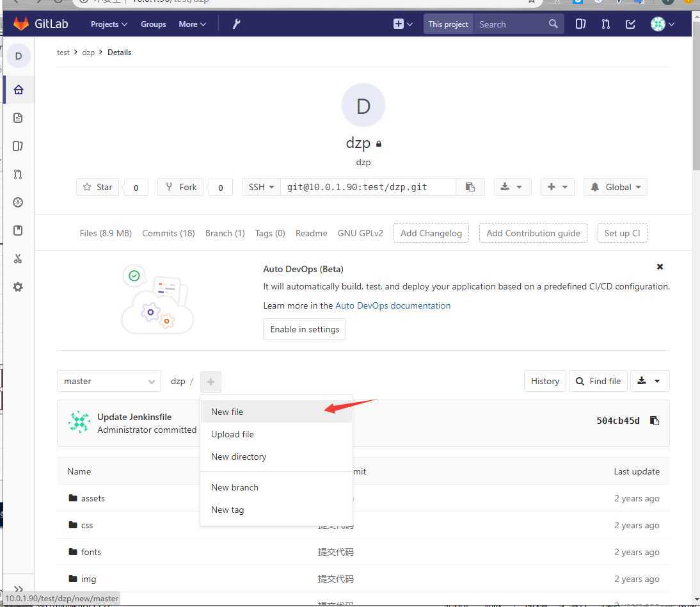Open the to-do list checkmark icon
Image resolution: width=700 pixels, height=607 pixels.
(x=630, y=24)
